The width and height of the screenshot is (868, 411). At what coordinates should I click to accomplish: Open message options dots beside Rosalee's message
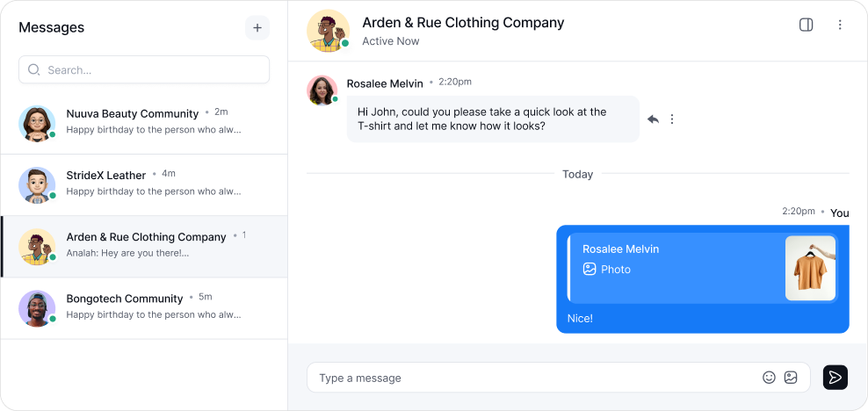click(672, 119)
